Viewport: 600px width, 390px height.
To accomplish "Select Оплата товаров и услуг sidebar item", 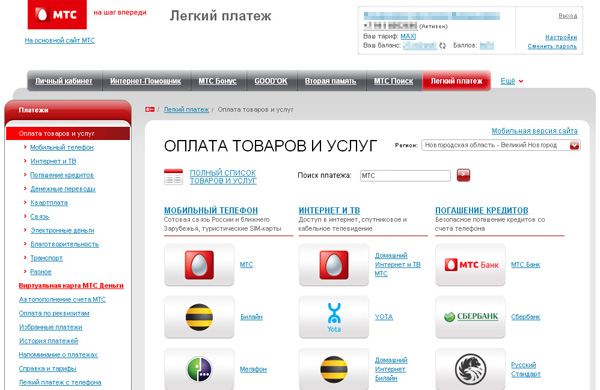I will tap(68, 134).
